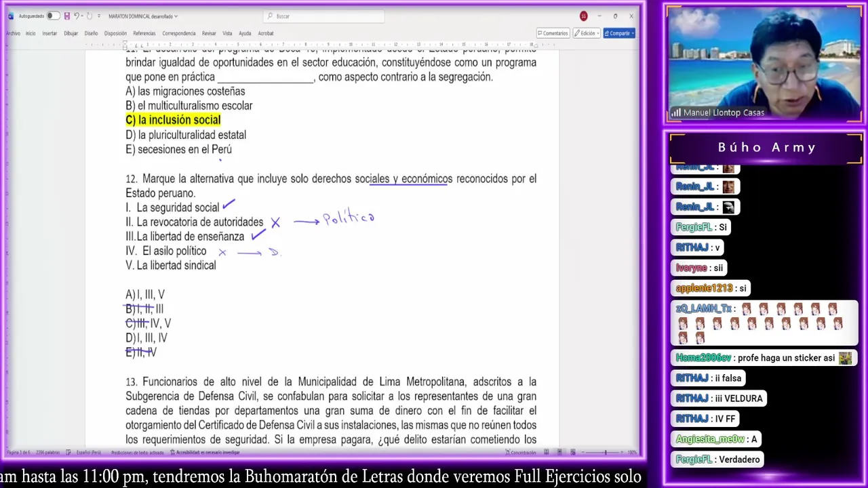Switch to read mode view icon
This screenshot has height=488, width=868.
pos(547,452)
